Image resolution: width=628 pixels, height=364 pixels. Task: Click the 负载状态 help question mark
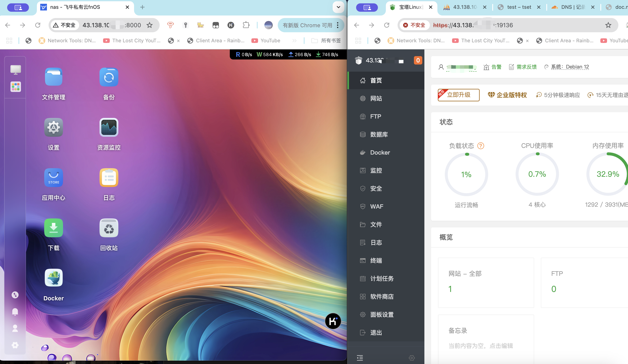481,146
